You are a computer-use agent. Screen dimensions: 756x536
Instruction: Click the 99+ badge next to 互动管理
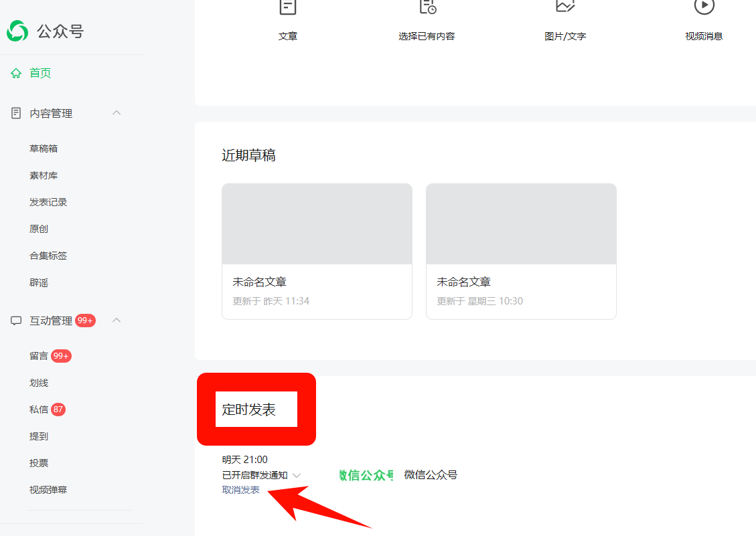click(x=85, y=321)
